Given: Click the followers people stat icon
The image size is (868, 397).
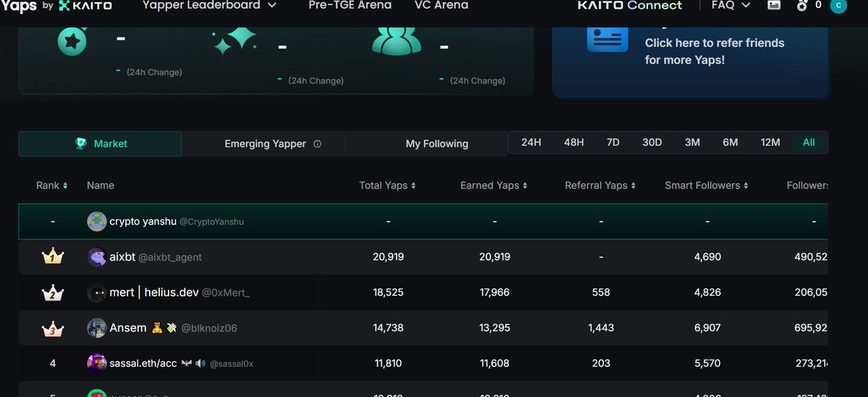Looking at the screenshot, I should (x=396, y=40).
